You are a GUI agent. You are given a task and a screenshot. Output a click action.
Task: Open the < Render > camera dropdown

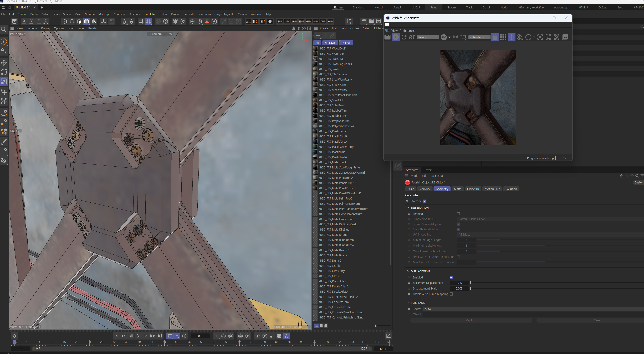(479, 37)
